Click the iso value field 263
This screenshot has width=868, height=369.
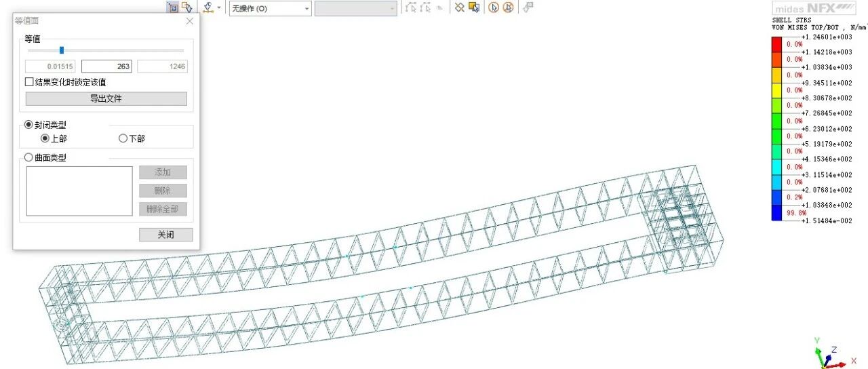coord(106,66)
